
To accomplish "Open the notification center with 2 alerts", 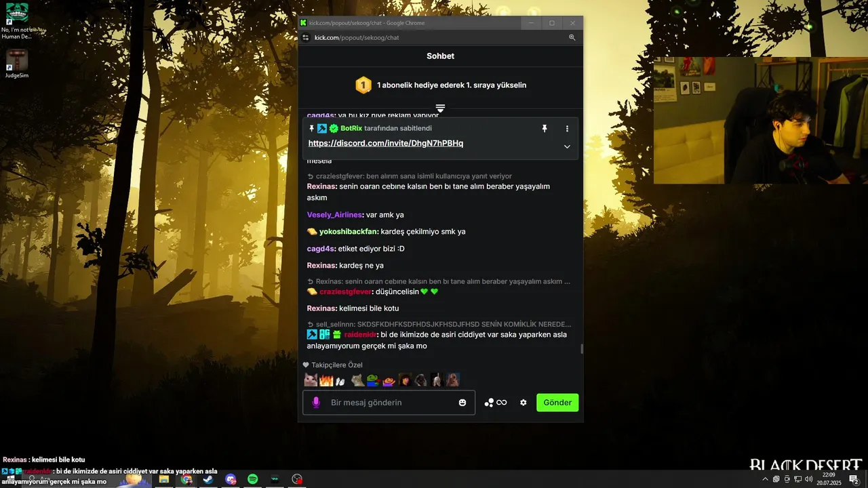I will tap(854, 479).
